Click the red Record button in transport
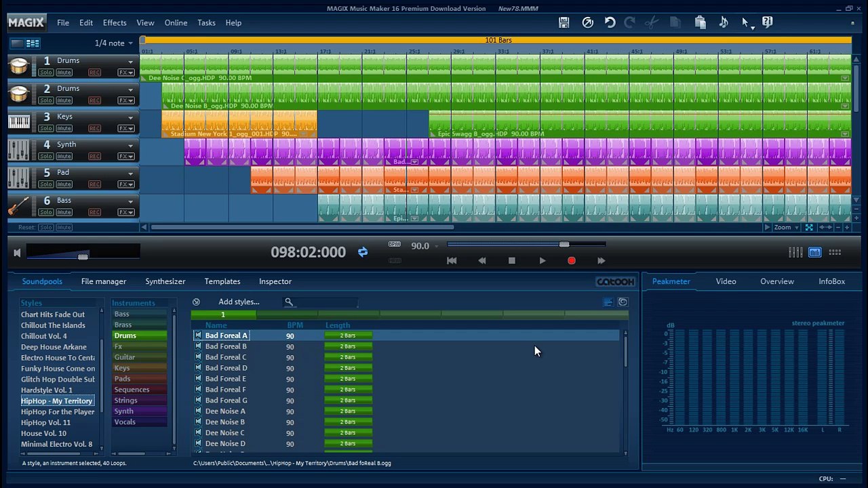This screenshot has width=868, height=488. coord(571,260)
